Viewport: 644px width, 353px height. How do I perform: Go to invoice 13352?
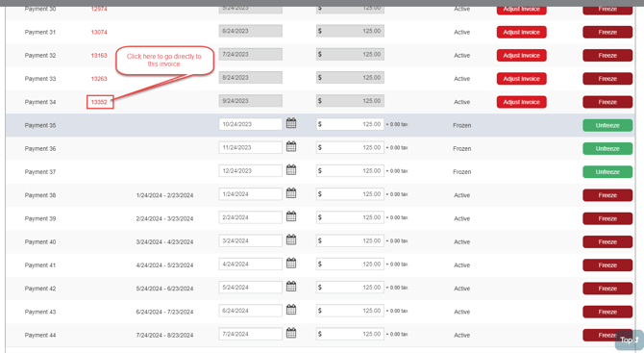tap(99, 102)
